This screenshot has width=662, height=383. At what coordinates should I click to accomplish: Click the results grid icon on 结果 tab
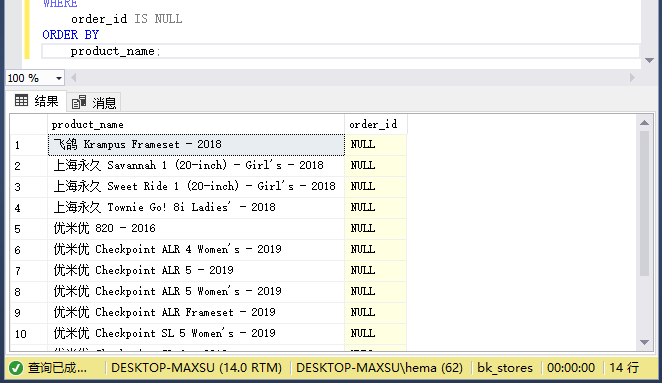(x=22, y=101)
